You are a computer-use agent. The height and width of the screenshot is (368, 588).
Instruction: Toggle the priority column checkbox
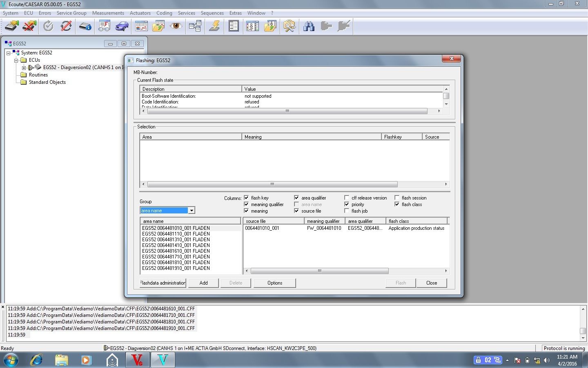(x=347, y=204)
